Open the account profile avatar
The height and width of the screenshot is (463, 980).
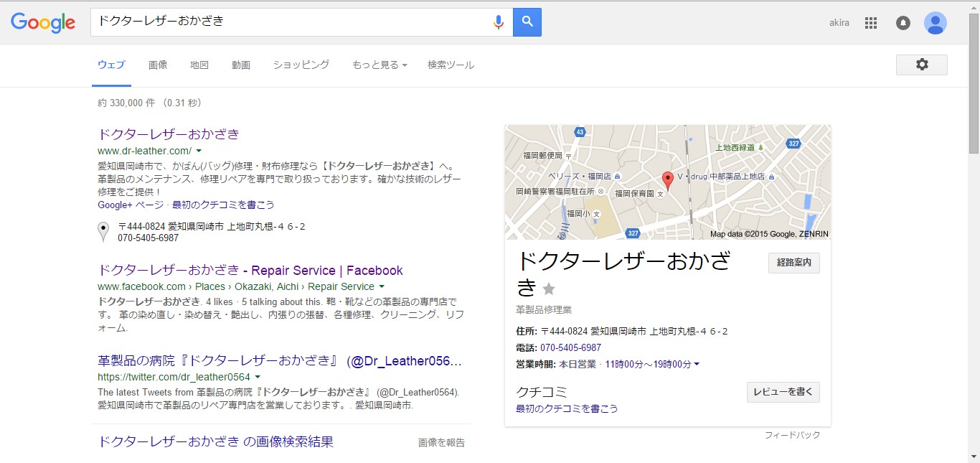pos(936,23)
